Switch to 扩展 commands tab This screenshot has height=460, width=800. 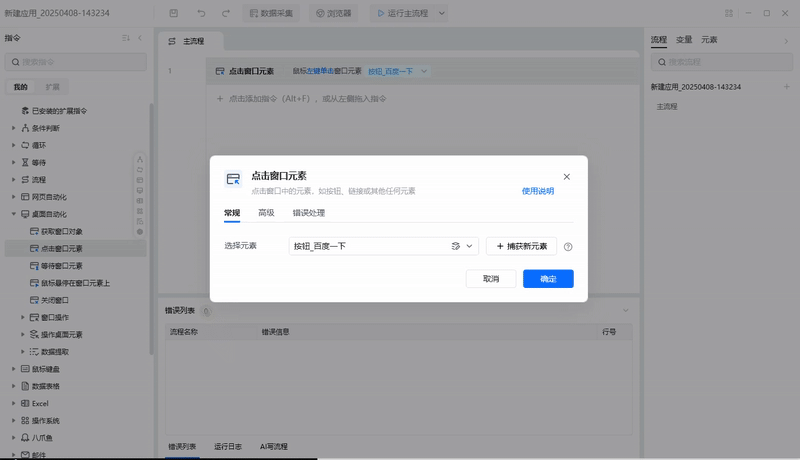point(52,87)
